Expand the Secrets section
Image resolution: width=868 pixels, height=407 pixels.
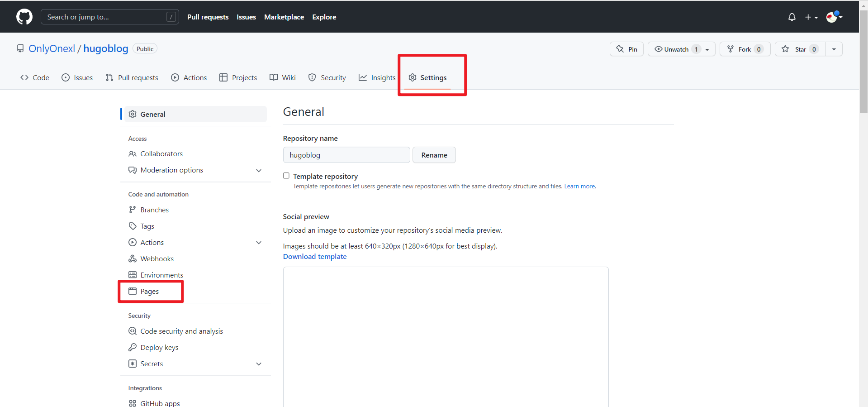[x=259, y=364]
